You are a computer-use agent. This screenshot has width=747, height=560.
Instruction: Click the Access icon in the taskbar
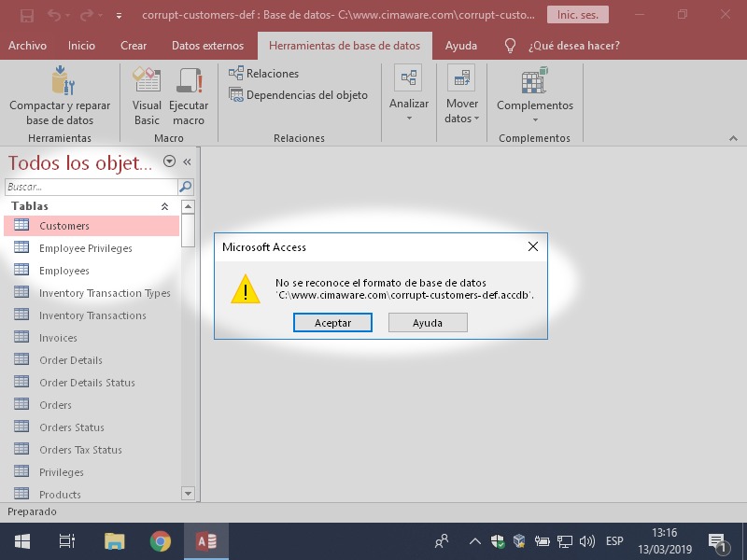[x=206, y=541]
